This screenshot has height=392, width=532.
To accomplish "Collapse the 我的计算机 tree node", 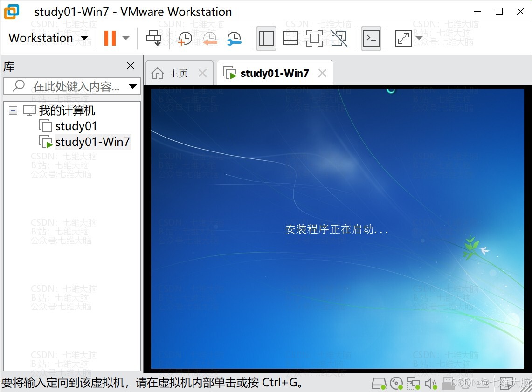I will click(13, 110).
